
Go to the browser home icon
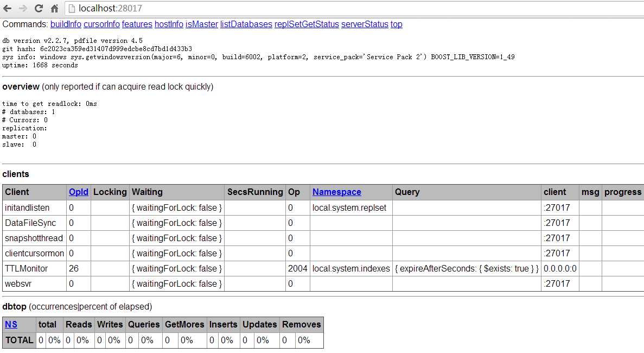coord(54,8)
